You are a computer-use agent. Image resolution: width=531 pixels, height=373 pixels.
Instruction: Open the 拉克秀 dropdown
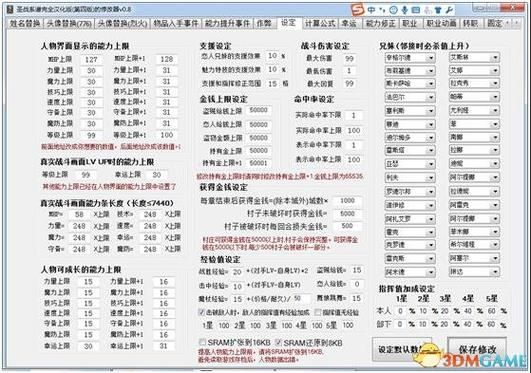[474, 83]
